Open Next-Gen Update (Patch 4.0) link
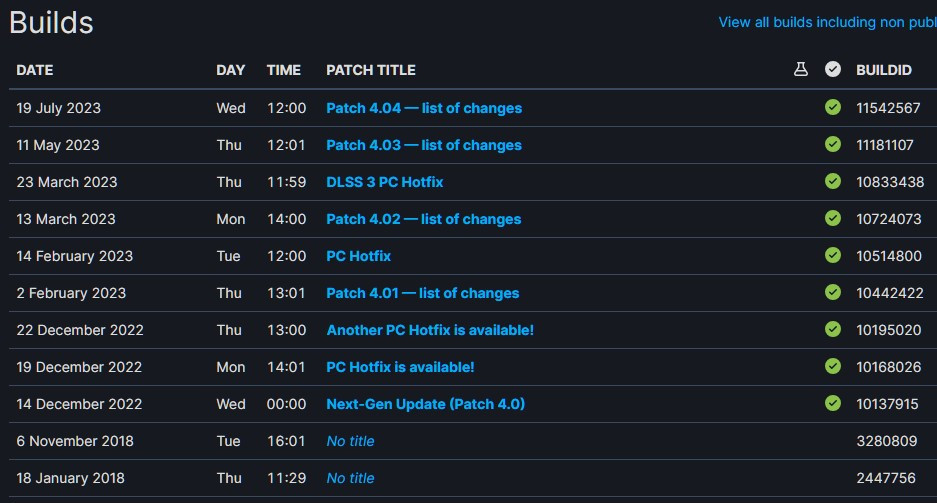Image resolution: width=937 pixels, height=503 pixels. pyautogui.click(x=425, y=404)
